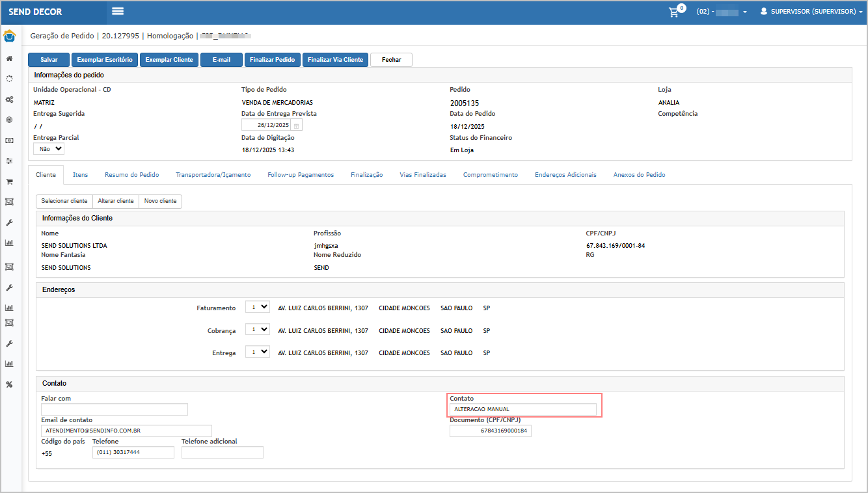The image size is (868, 493).
Task: Click the percent icon in the sidebar
Action: coord(9,384)
